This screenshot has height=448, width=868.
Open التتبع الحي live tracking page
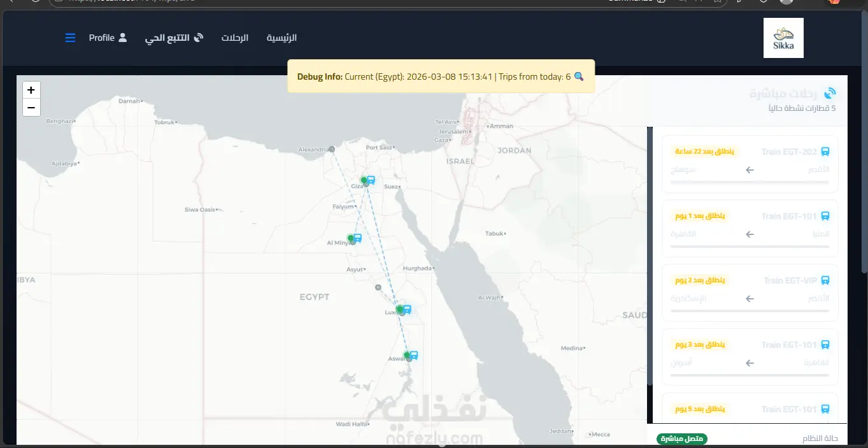tap(174, 38)
